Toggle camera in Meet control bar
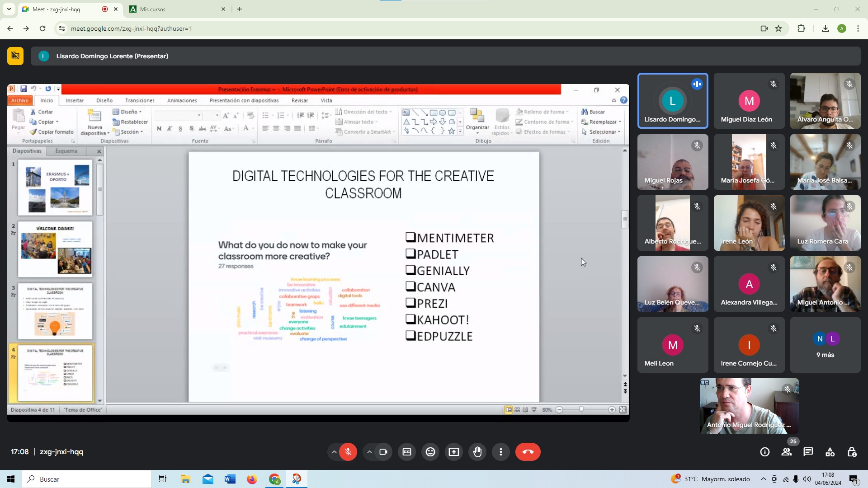This screenshot has height=488, width=868. click(x=383, y=452)
